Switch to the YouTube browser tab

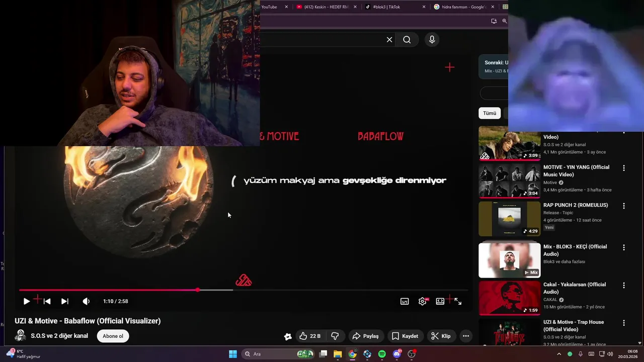click(x=271, y=7)
